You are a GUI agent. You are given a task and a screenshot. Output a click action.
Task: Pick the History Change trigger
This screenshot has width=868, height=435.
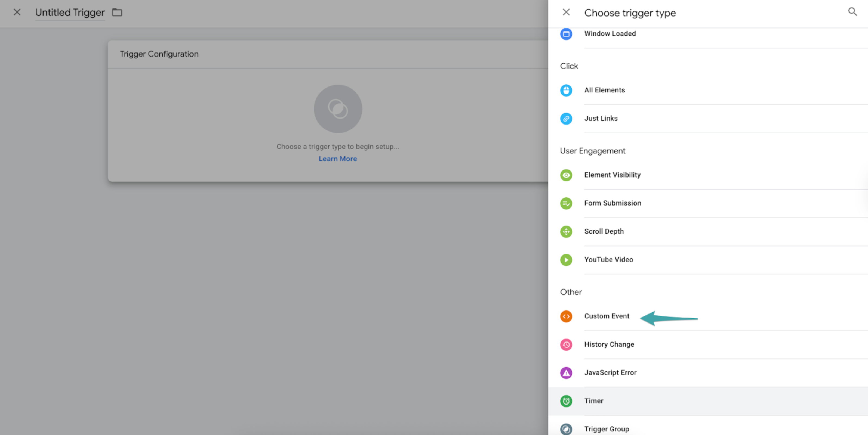(708, 345)
